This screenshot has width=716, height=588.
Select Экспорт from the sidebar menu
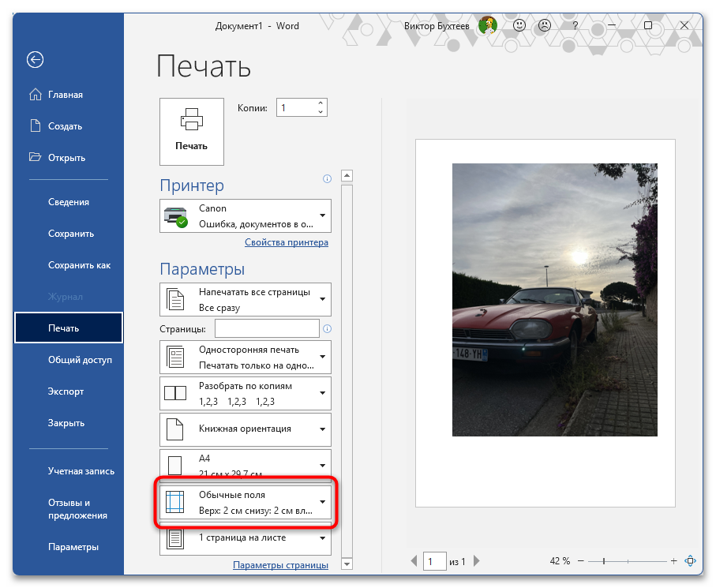coord(66,391)
